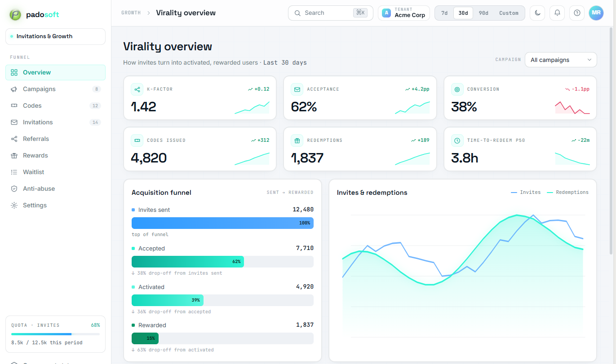Navigate to Rewards
616x364 pixels.
(x=55, y=155)
